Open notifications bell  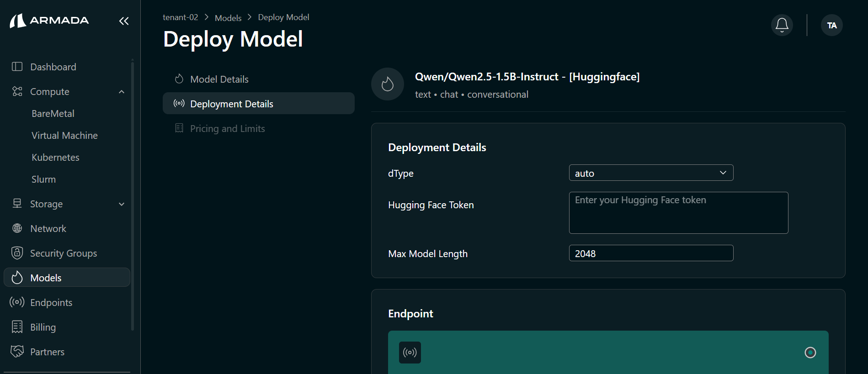pyautogui.click(x=782, y=25)
